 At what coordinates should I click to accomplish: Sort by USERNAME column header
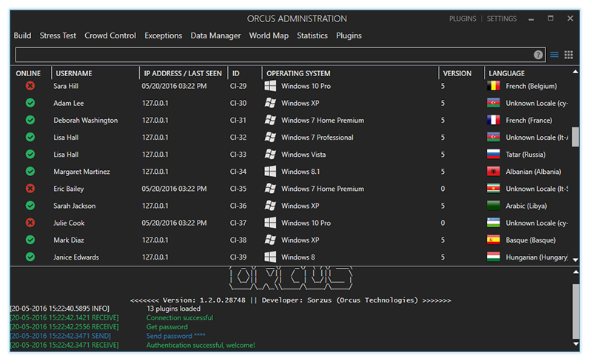(74, 73)
